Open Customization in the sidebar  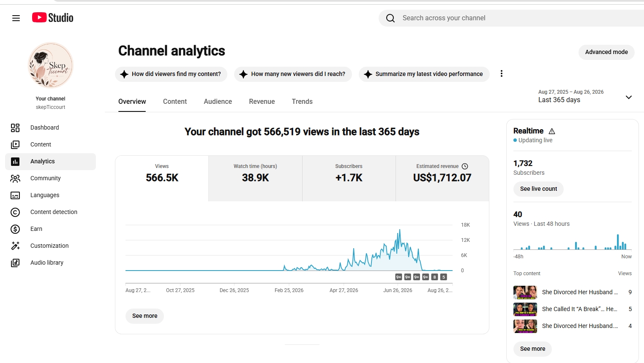click(50, 246)
